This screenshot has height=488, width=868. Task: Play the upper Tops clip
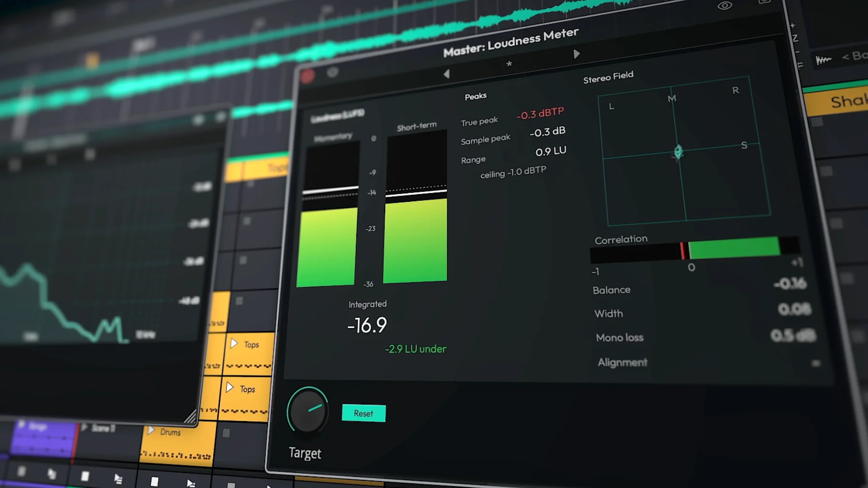tap(234, 343)
